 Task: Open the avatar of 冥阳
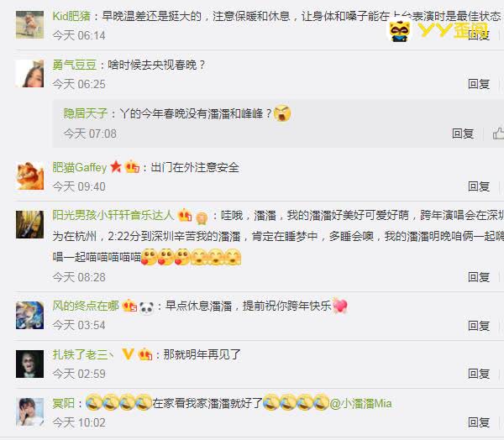(30, 411)
